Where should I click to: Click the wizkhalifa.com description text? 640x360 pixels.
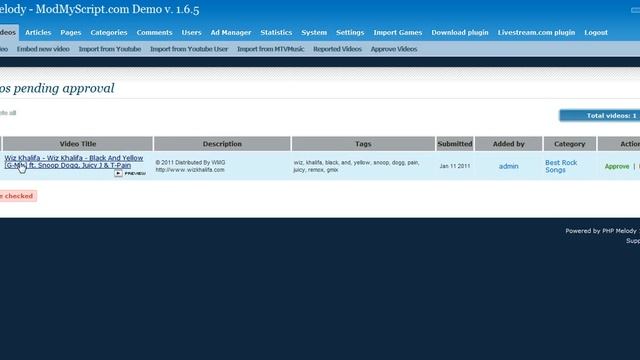[190, 170]
